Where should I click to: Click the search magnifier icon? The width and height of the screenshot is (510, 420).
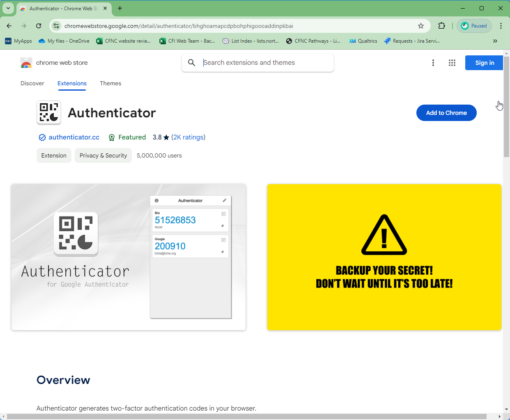(x=192, y=62)
